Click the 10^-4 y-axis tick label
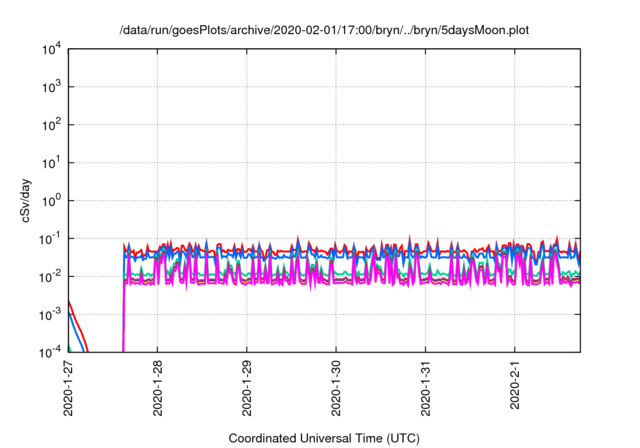Viewport: 640px width, 448px height. [x=50, y=352]
